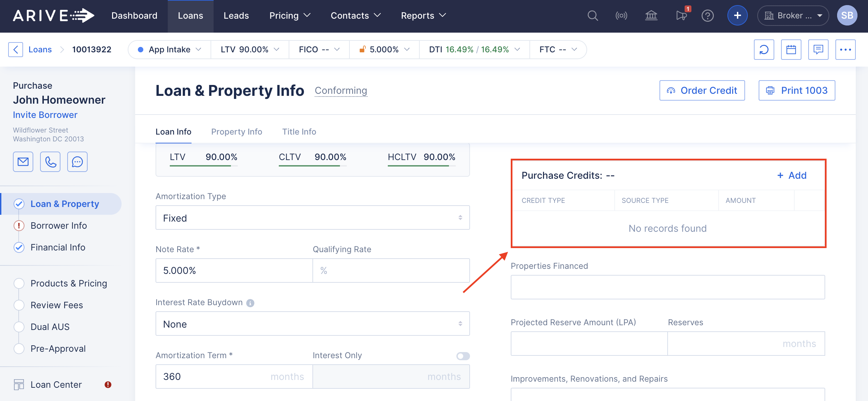Viewport: 868px width, 401px height.
Task: Open announcements megaphone with red badge
Action: coord(681,16)
